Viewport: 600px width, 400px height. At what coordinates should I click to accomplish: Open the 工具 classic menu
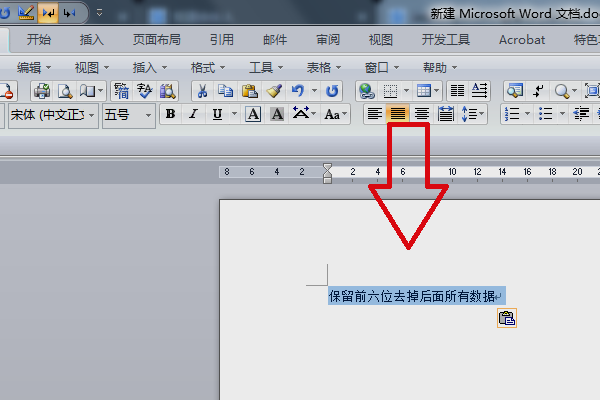pos(266,68)
